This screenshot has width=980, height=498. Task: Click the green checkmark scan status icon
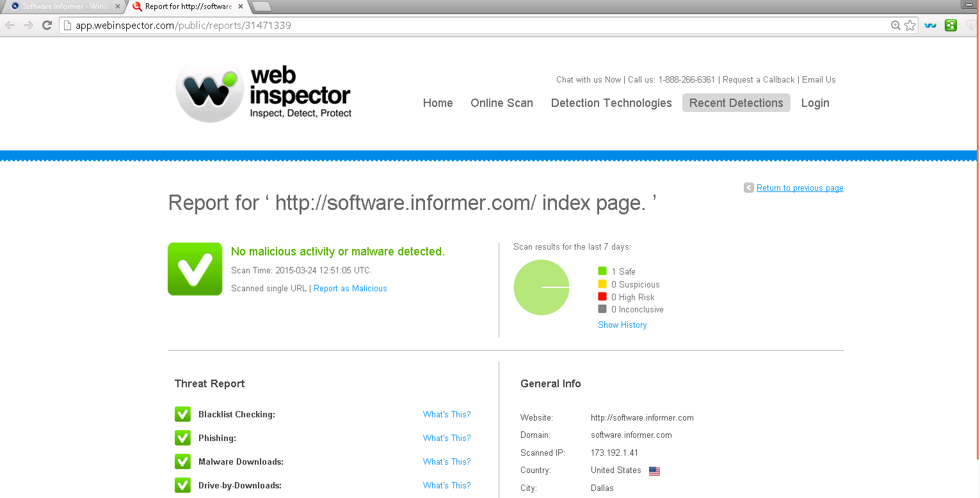coord(195,269)
